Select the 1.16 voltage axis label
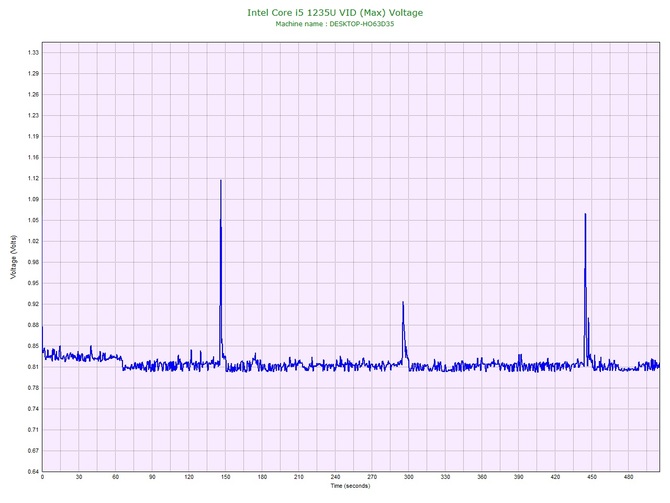Image resolution: width=670 pixels, height=503 pixels. 33,157
